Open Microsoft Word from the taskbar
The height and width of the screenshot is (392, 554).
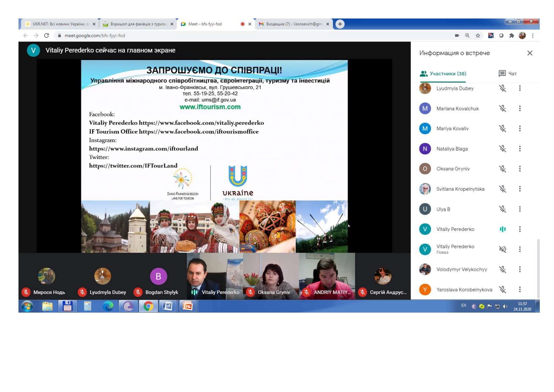(x=168, y=306)
